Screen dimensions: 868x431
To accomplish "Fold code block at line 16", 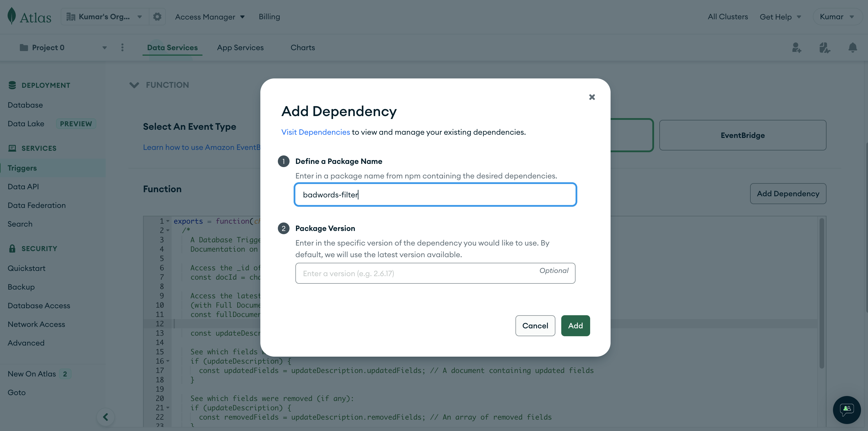I will pos(168,361).
